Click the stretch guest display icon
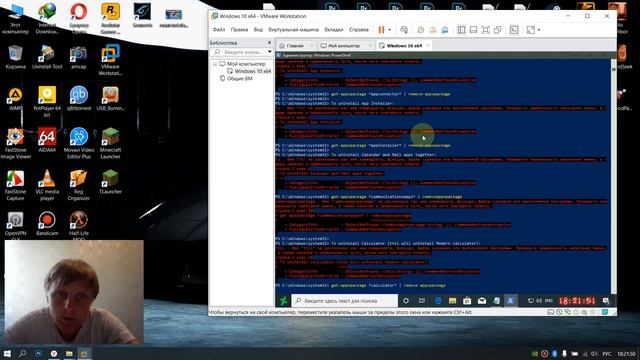Screen dimensions: 640x360 531,30
